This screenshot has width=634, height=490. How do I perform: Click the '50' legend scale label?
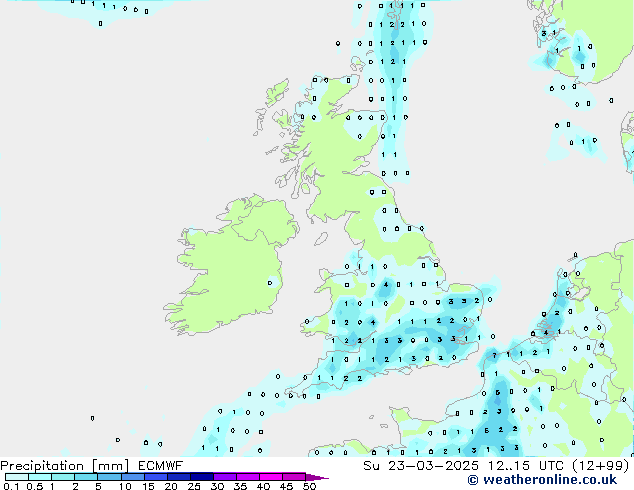(x=309, y=486)
